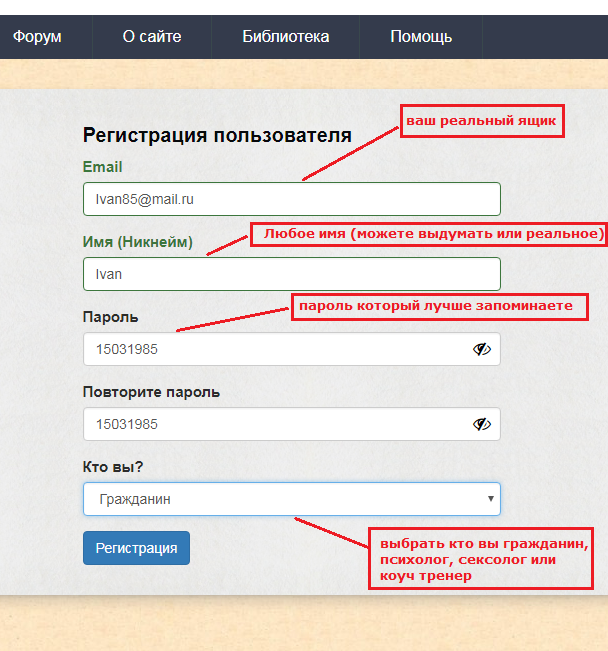Go to the О сайте page
Viewport: 608px width, 651px height.
pos(152,37)
